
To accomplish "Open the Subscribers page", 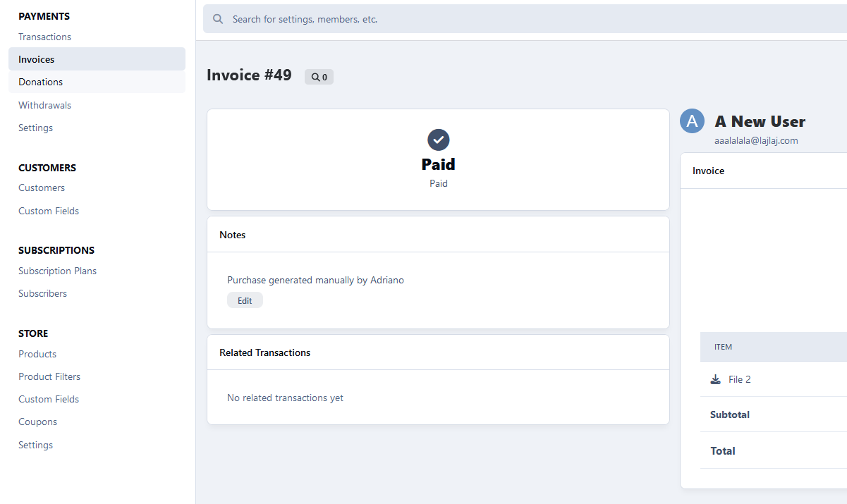I will click(42, 293).
